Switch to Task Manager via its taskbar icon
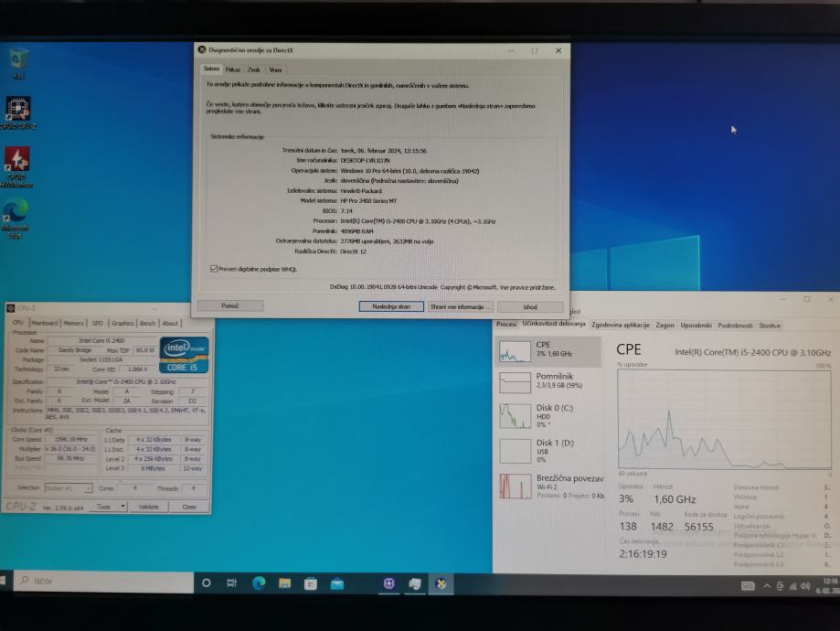The image size is (840, 631). point(415,583)
